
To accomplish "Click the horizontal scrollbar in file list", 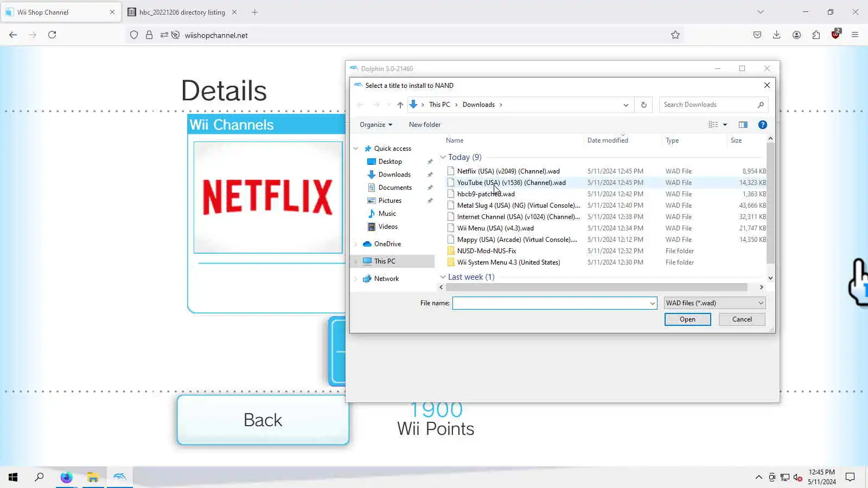I will click(596, 287).
